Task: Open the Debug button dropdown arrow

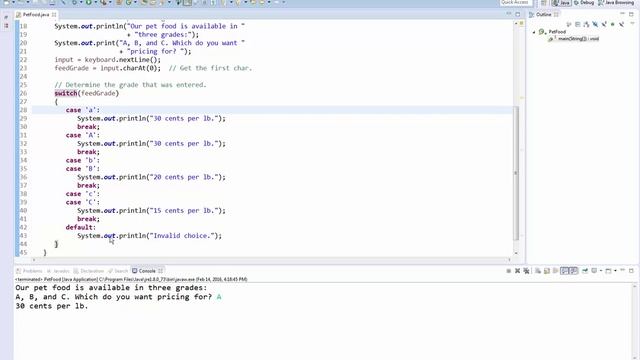Action: click(81, 2)
